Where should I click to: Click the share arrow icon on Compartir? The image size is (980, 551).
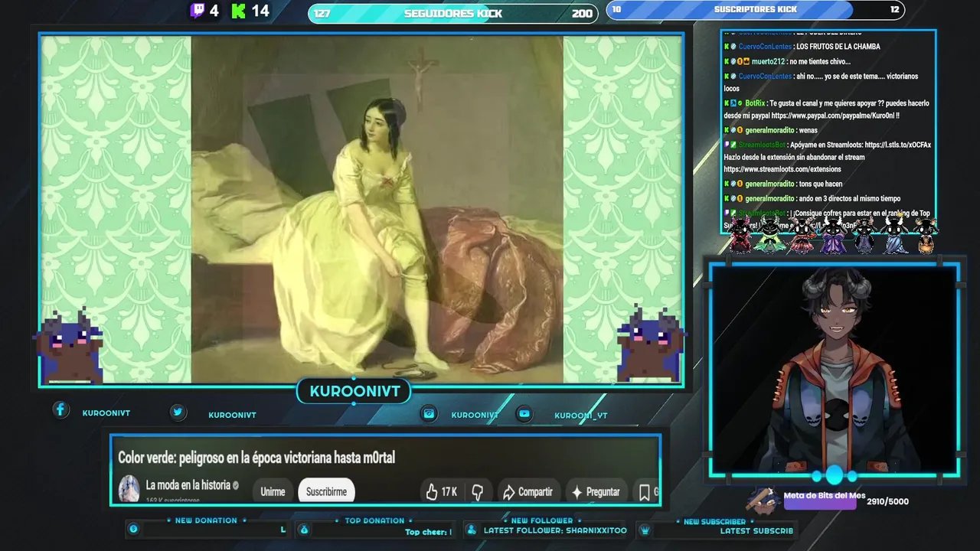click(508, 492)
